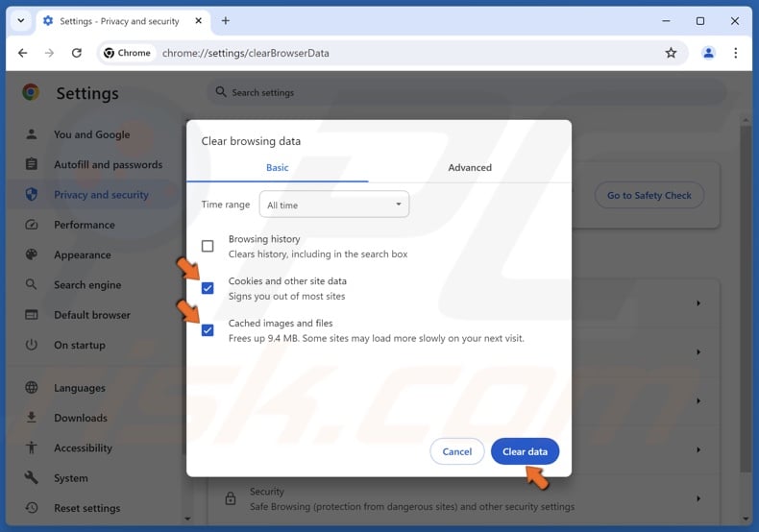This screenshot has height=532, width=759.
Task: Click the Chrome site info chip
Action: click(x=128, y=53)
